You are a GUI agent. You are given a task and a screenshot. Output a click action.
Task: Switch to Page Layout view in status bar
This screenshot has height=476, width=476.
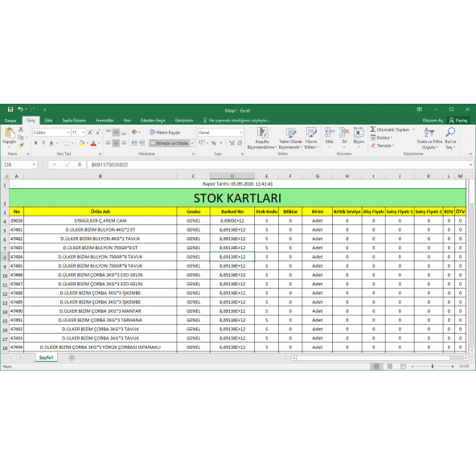click(x=390, y=367)
